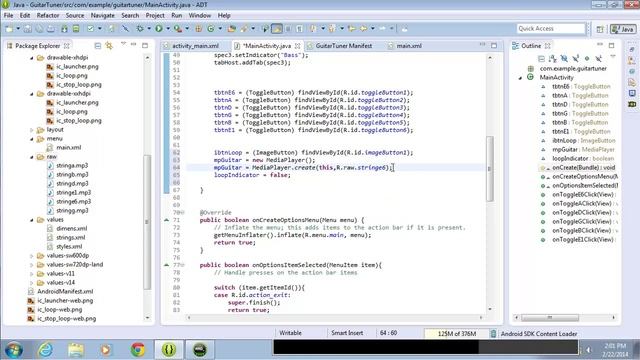Open the Project menu

pos(155,16)
